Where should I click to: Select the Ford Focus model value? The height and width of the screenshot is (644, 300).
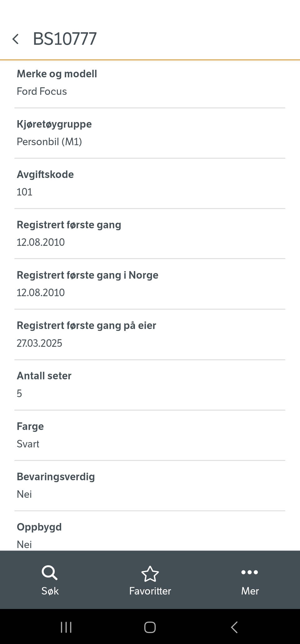(42, 91)
